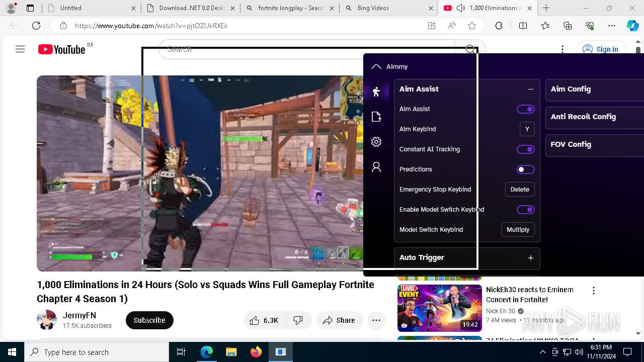Open the JermyFN channel name link

click(x=79, y=315)
